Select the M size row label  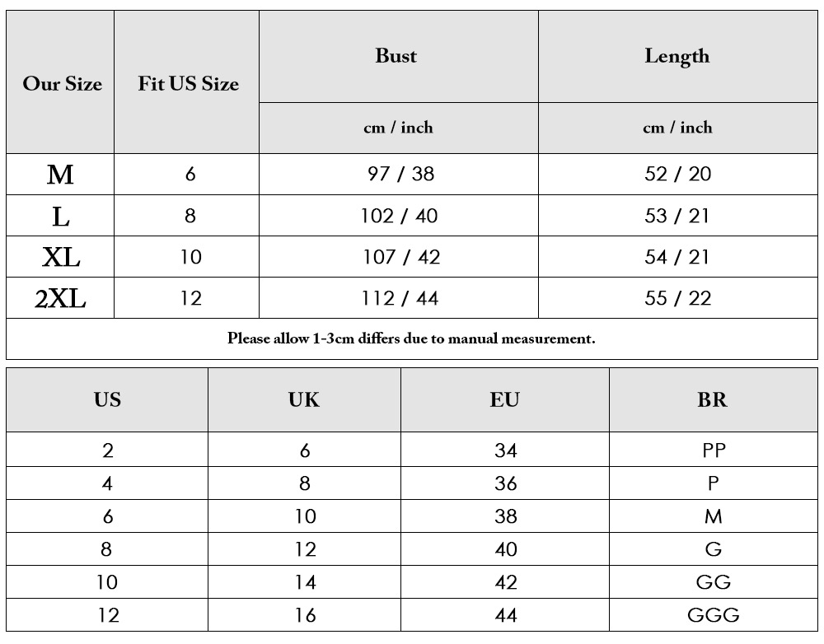point(60,175)
